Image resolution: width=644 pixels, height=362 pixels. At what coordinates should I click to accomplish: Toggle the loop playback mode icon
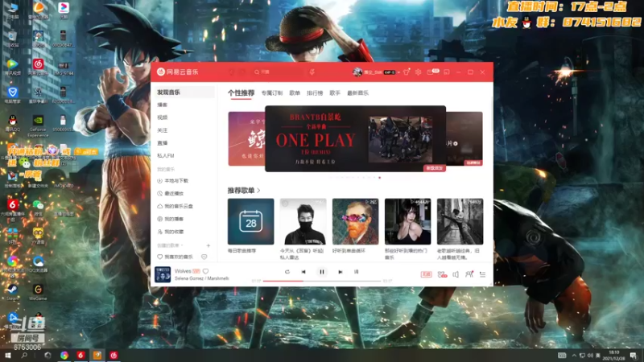tap(287, 272)
